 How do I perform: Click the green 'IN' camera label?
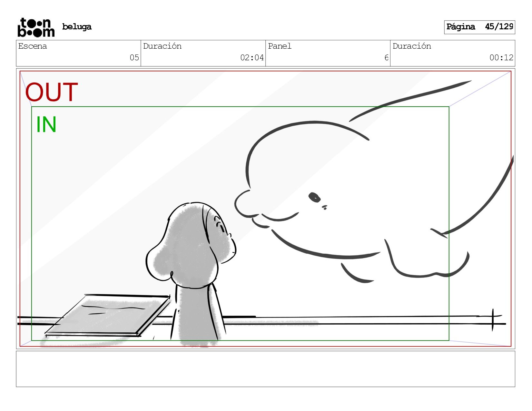click(x=46, y=124)
